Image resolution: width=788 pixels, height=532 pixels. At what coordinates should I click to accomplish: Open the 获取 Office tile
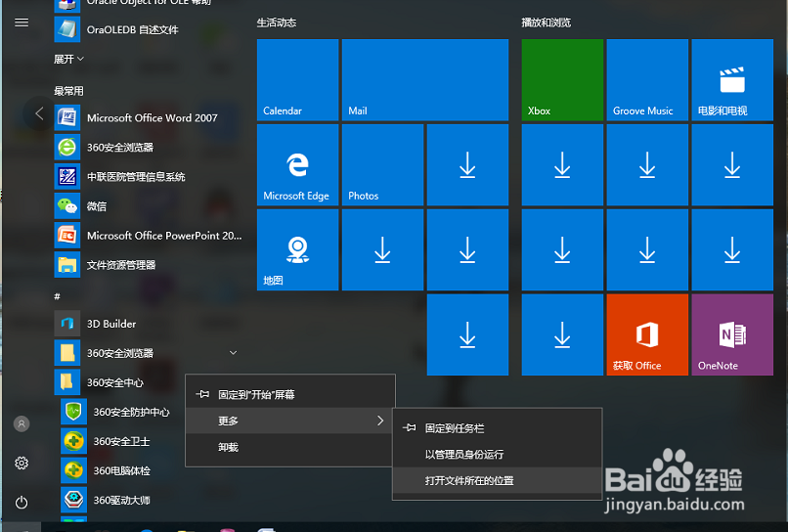point(647,334)
